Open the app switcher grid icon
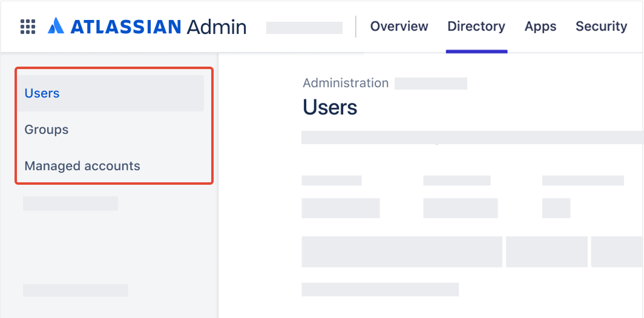Image resolution: width=644 pixels, height=318 pixels. click(x=28, y=27)
